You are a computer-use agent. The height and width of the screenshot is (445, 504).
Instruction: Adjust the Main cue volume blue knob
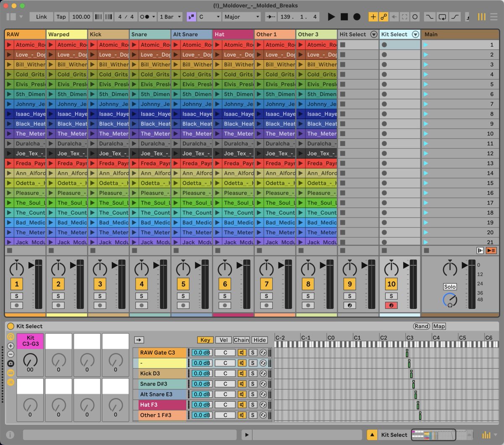point(450,300)
